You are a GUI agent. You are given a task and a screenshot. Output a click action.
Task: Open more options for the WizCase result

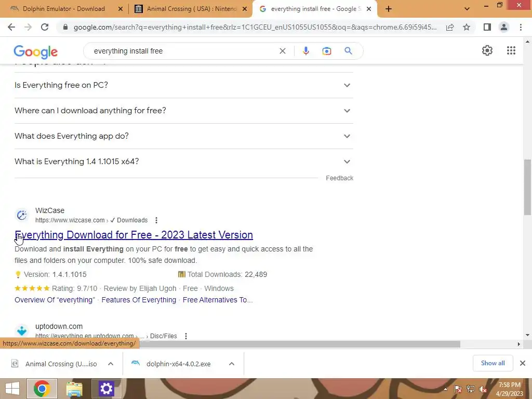tap(156, 220)
